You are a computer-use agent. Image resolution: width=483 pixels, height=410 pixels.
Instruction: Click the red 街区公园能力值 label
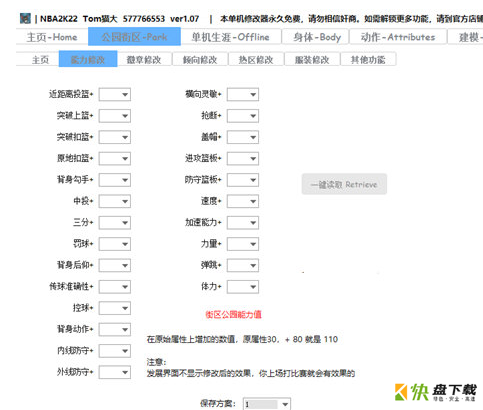click(x=233, y=314)
